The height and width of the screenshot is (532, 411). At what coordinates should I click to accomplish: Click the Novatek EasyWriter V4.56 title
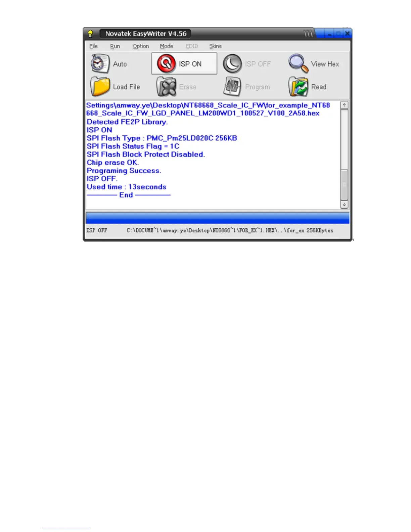click(x=146, y=34)
